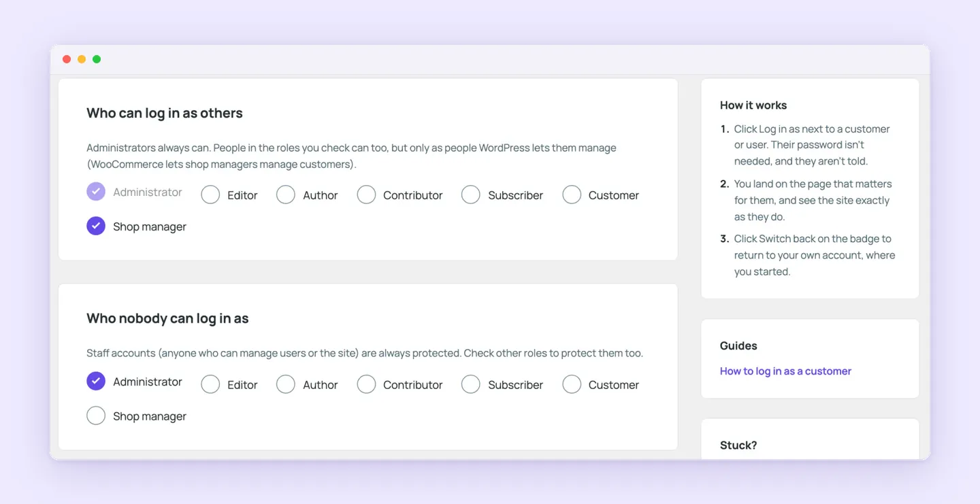Uncheck Administrator under Who nobody can log in as

point(96,381)
